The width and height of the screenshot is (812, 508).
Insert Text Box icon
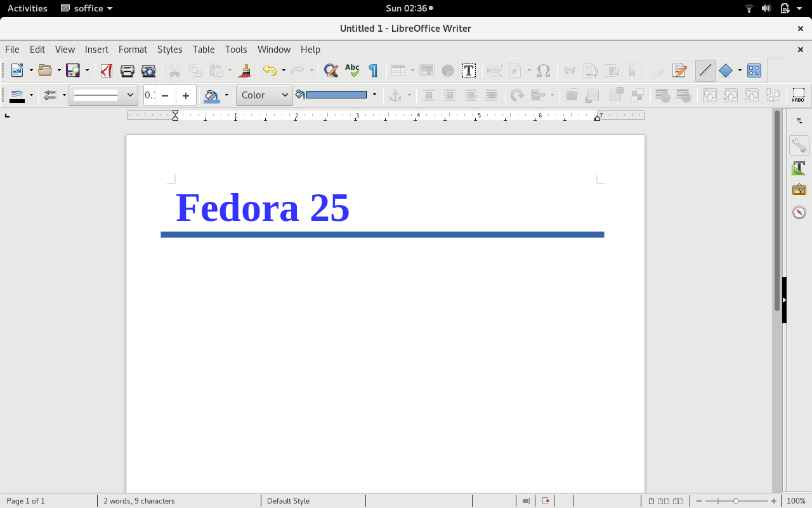[469, 70]
